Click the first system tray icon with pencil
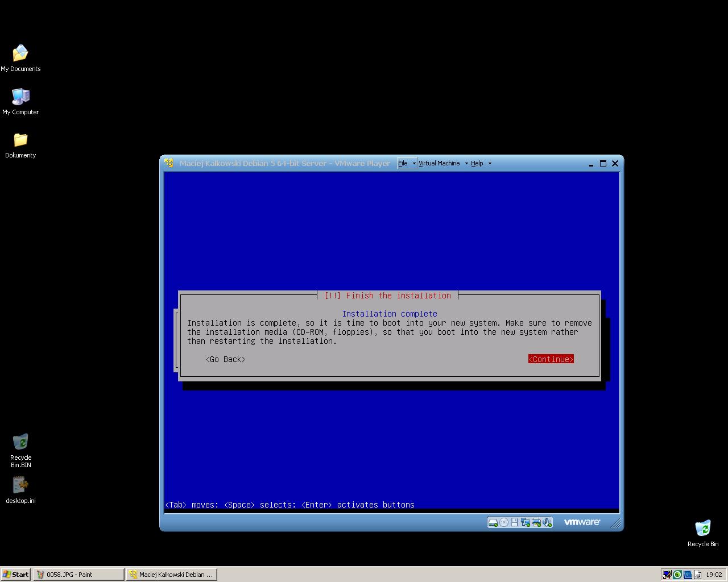Viewport: 728px width, 582px height. pos(667,575)
